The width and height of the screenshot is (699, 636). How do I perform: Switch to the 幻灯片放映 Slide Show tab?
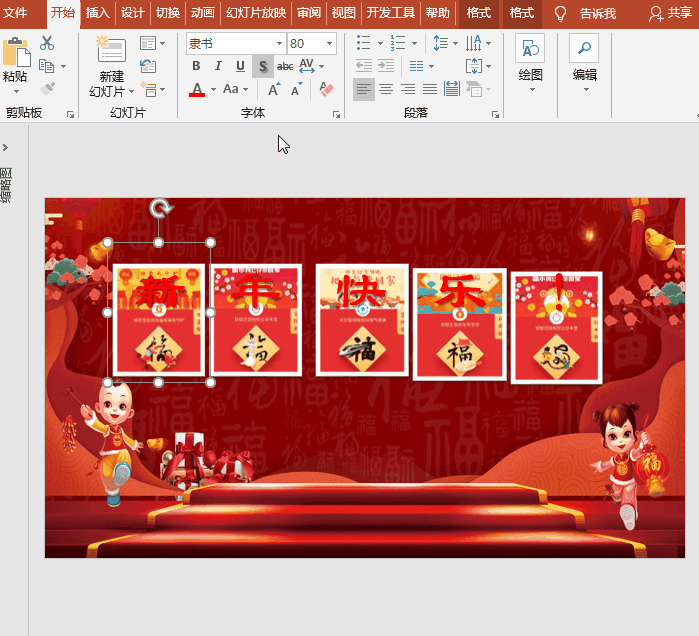pyautogui.click(x=255, y=13)
